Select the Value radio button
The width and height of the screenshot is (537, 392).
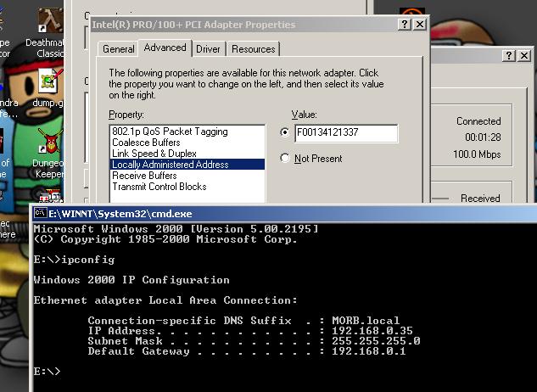[x=284, y=132]
